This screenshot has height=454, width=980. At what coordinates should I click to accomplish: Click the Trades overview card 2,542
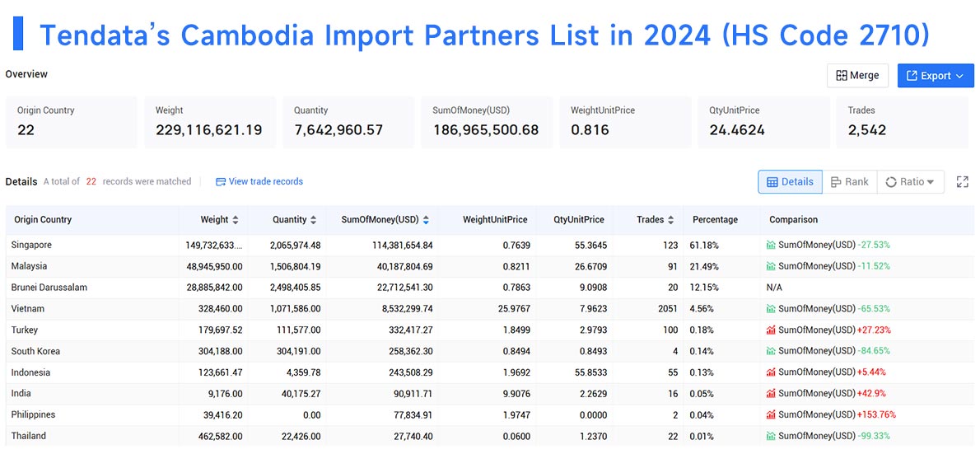pyautogui.click(x=902, y=123)
